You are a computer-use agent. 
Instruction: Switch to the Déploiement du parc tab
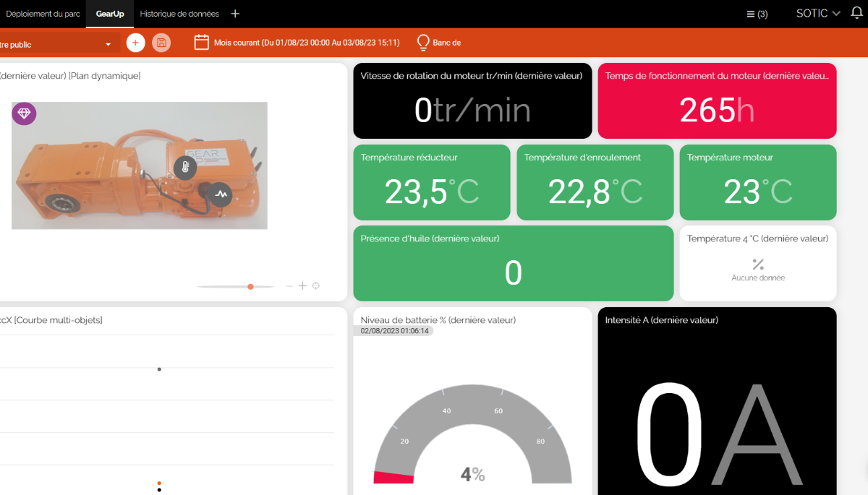43,14
